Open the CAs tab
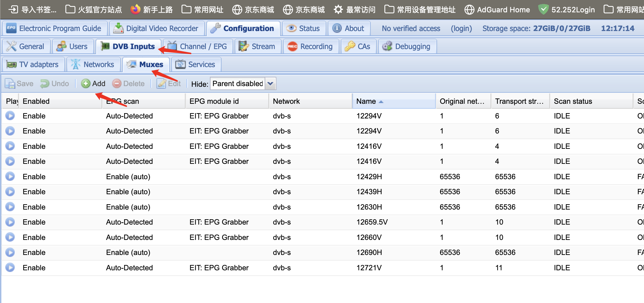The image size is (644, 303). coord(358,46)
